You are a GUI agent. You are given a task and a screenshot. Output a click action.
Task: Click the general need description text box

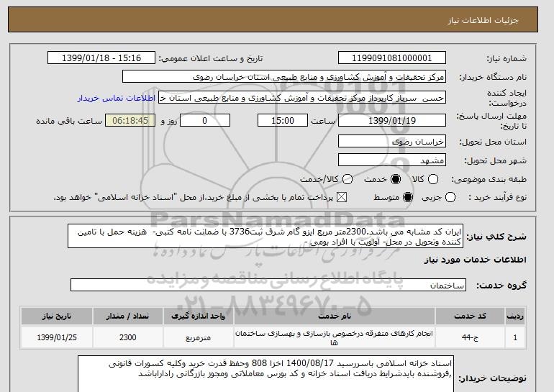(x=265, y=236)
